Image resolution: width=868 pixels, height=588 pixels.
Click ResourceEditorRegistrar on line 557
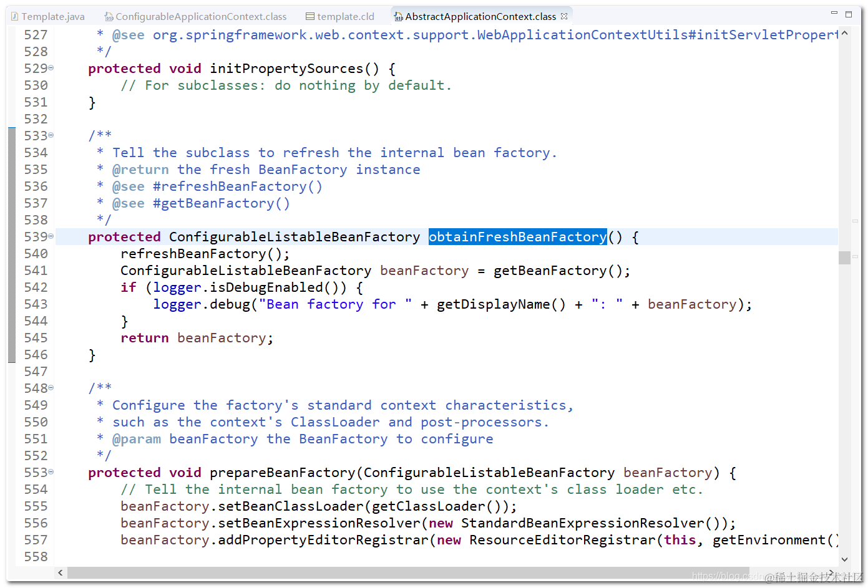click(562, 540)
